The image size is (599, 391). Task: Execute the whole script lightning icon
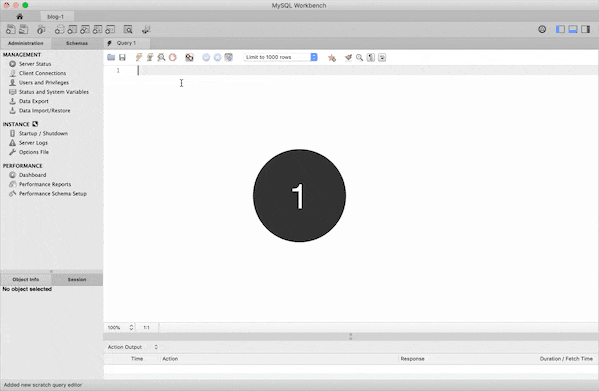coord(139,57)
